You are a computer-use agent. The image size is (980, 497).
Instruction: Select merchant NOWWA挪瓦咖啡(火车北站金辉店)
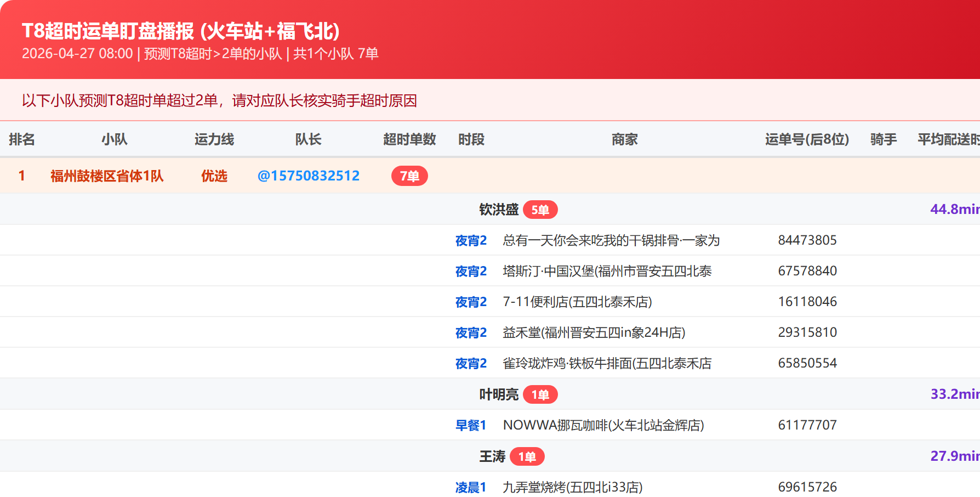click(603, 425)
